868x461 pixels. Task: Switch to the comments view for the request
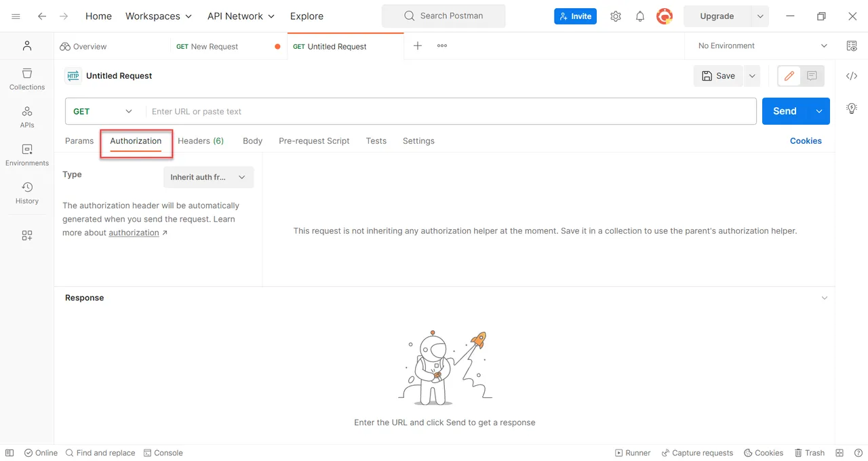coord(812,76)
